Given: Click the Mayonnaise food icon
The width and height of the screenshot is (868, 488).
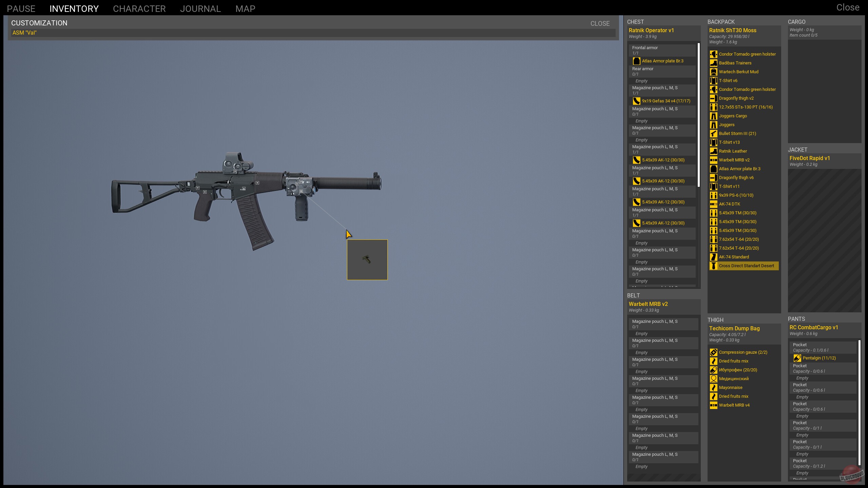Looking at the screenshot, I should (713, 388).
